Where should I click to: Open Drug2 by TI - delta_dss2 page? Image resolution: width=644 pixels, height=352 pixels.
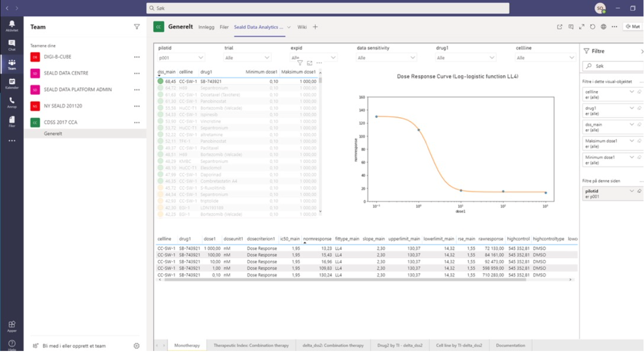pyautogui.click(x=400, y=345)
